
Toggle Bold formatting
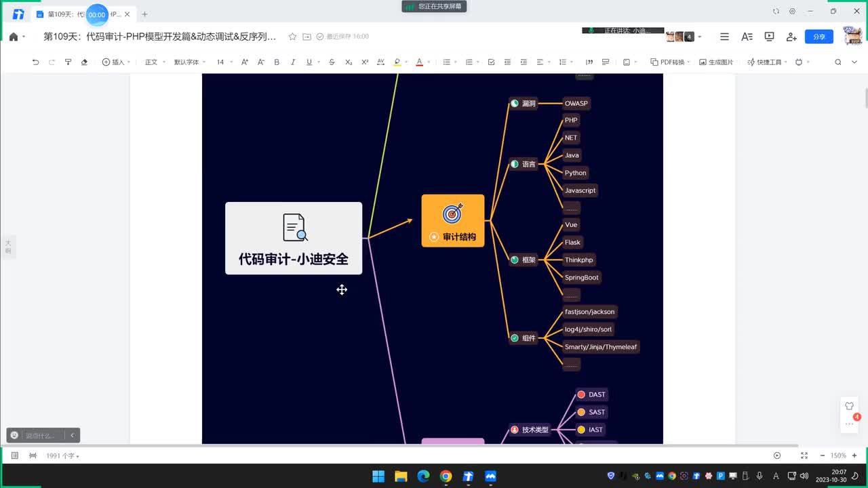277,62
